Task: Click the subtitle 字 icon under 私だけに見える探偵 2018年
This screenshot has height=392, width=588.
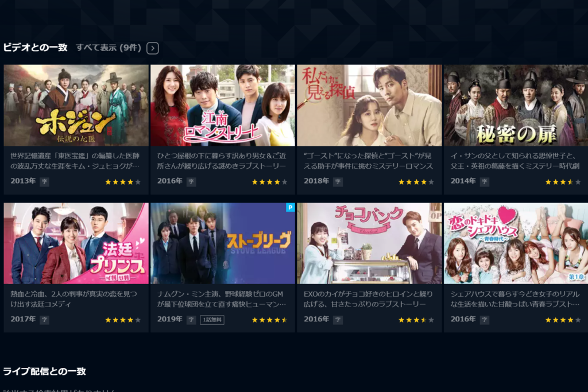Action: tap(338, 182)
